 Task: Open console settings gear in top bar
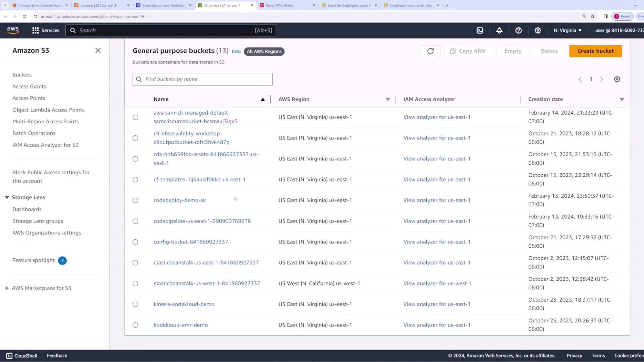[x=538, y=31]
